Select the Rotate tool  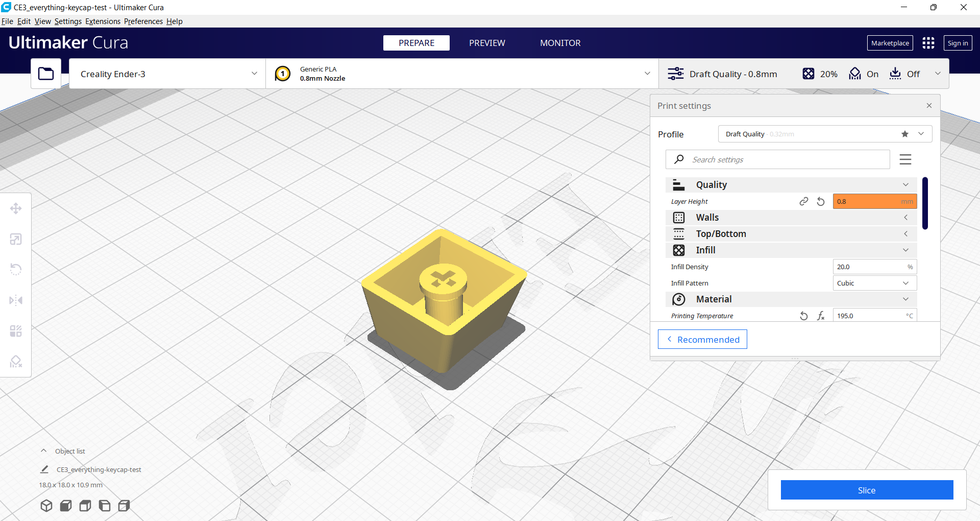(x=16, y=269)
